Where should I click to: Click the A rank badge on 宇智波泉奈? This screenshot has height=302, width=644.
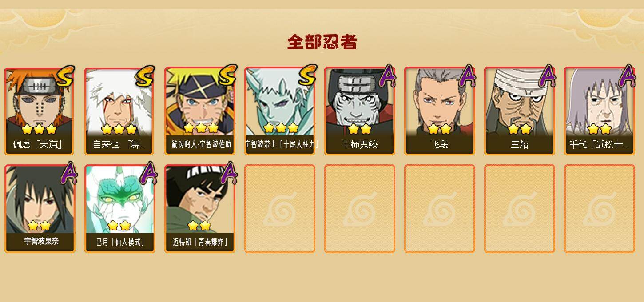(x=68, y=173)
